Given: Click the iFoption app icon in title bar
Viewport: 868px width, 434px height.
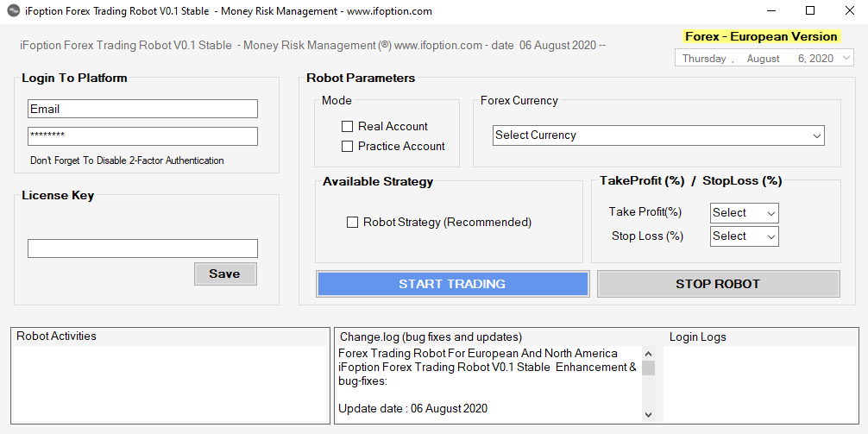Looking at the screenshot, I should click(x=14, y=11).
